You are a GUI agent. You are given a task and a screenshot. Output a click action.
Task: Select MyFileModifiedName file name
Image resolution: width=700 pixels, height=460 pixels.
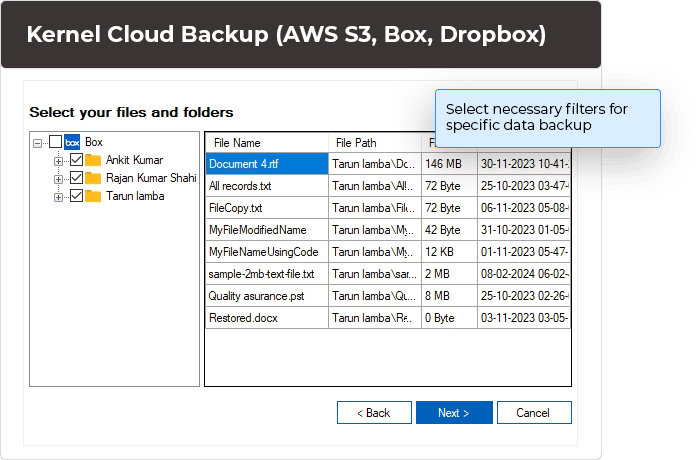coord(258,230)
